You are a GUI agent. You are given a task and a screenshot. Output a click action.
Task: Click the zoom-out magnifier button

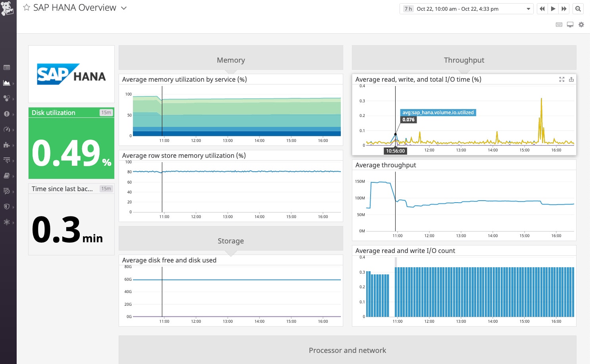pyautogui.click(x=578, y=8)
